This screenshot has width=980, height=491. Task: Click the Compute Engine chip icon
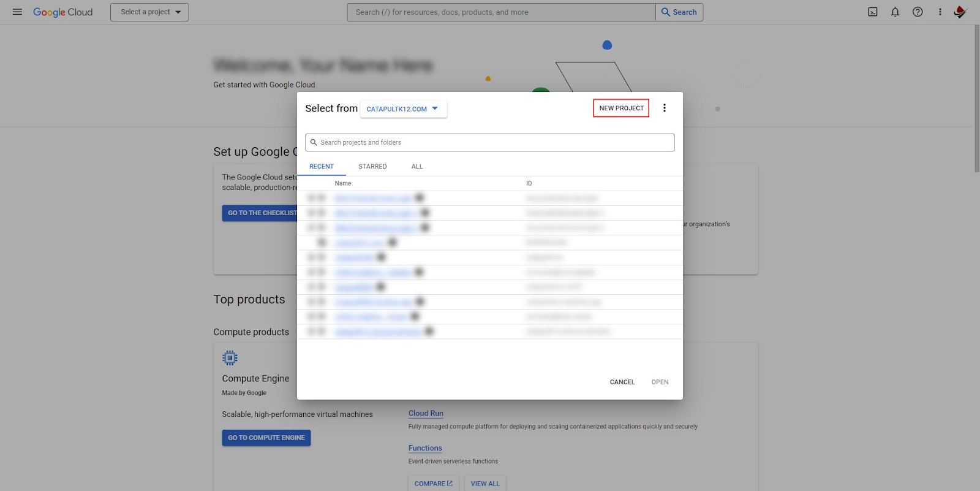point(230,358)
